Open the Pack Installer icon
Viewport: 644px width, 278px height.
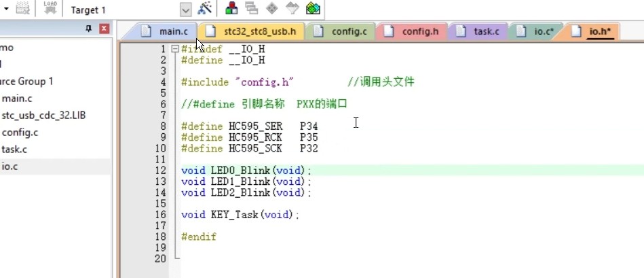pyautogui.click(x=313, y=8)
